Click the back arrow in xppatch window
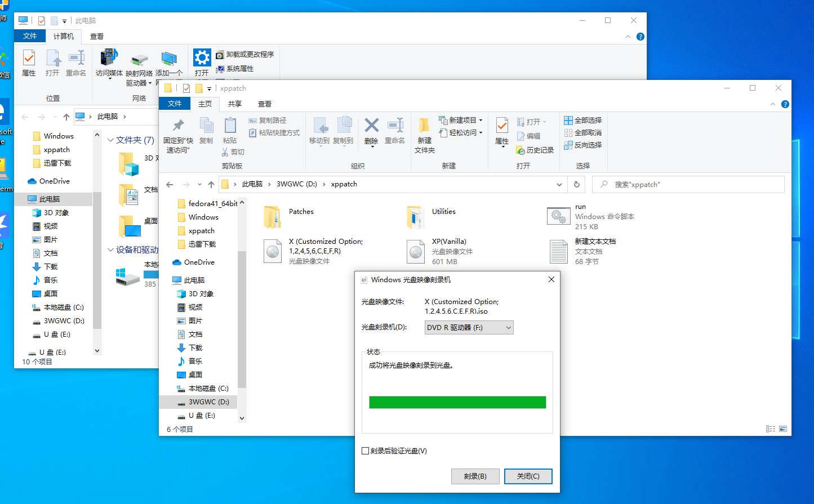This screenshot has width=814, height=504. pos(170,184)
